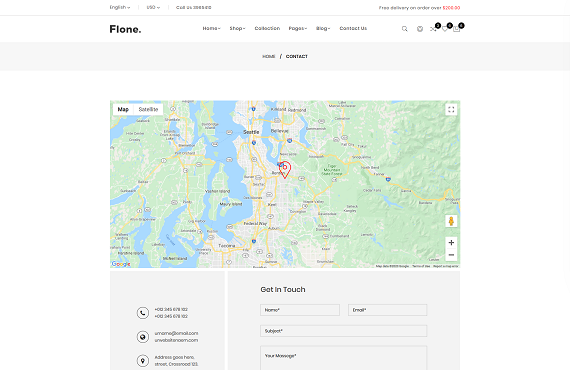Click Report a map error link
570x370 pixels.
(x=446, y=266)
